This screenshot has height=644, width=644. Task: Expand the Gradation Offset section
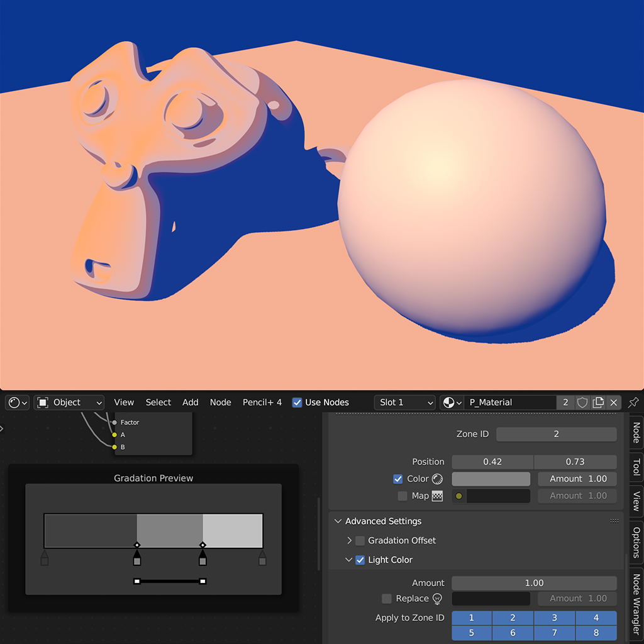point(350,541)
